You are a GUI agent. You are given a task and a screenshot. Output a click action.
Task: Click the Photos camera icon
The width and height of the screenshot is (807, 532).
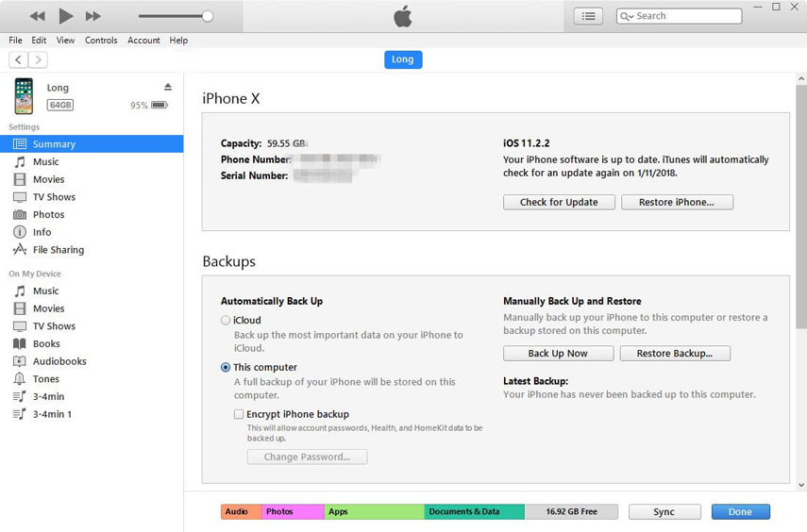point(20,214)
